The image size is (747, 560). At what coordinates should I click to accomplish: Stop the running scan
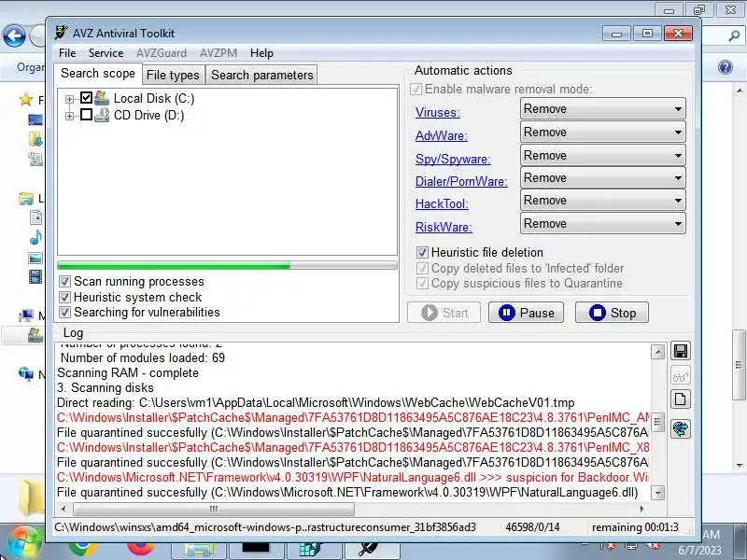613,313
